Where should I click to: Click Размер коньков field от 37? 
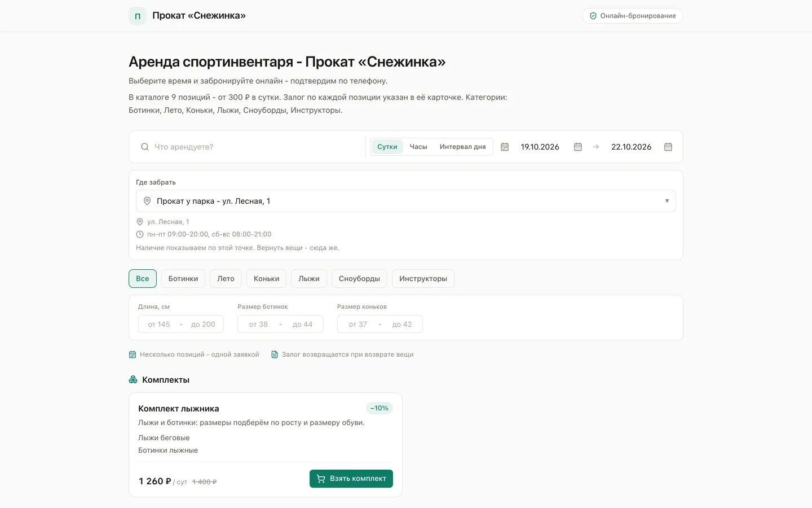point(358,325)
